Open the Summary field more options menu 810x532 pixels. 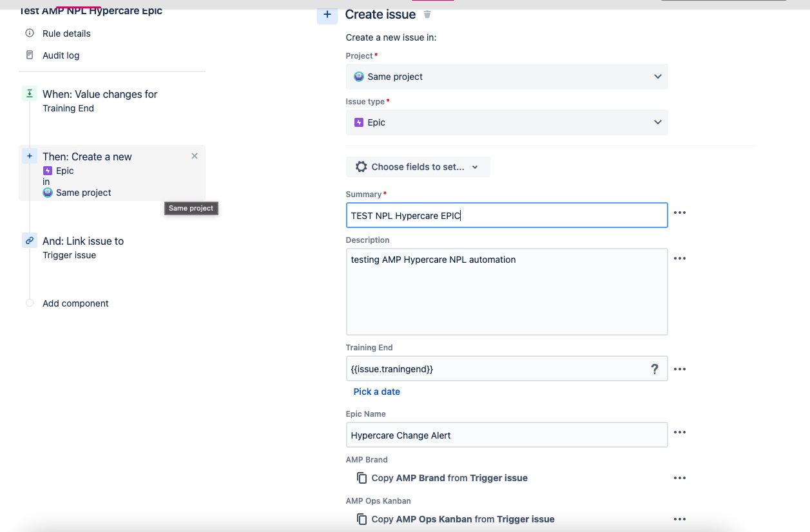tap(680, 212)
